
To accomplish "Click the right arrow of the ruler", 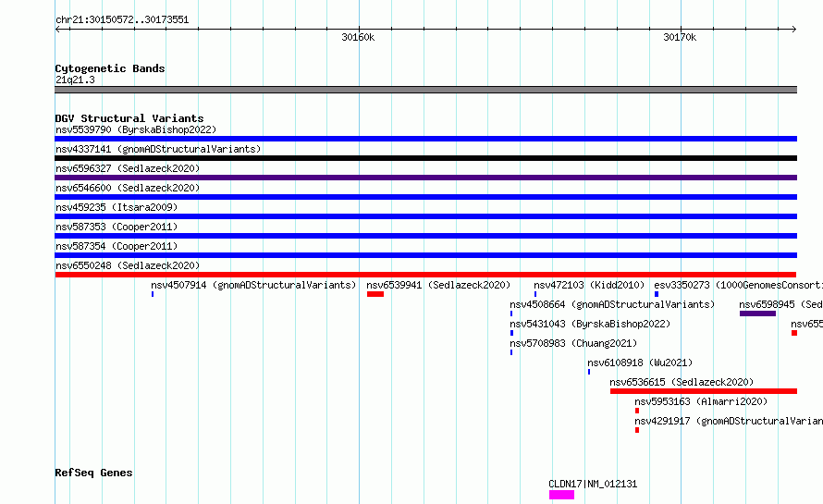I will [794, 30].
